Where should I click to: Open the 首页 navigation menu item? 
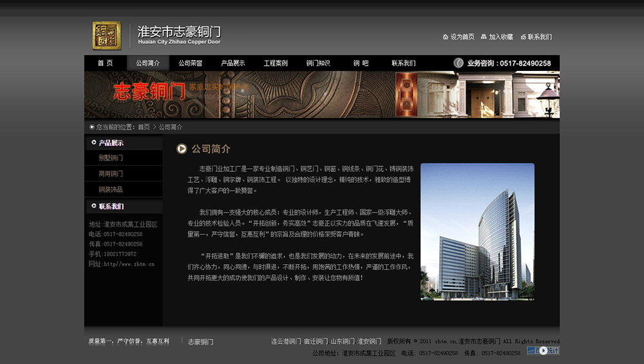pyautogui.click(x=105, y=63)
